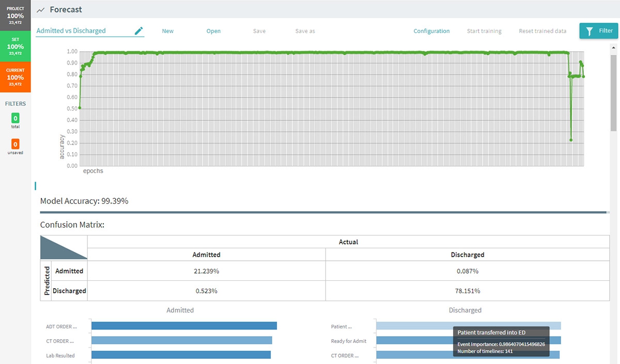Start training the model

[484, 31]
